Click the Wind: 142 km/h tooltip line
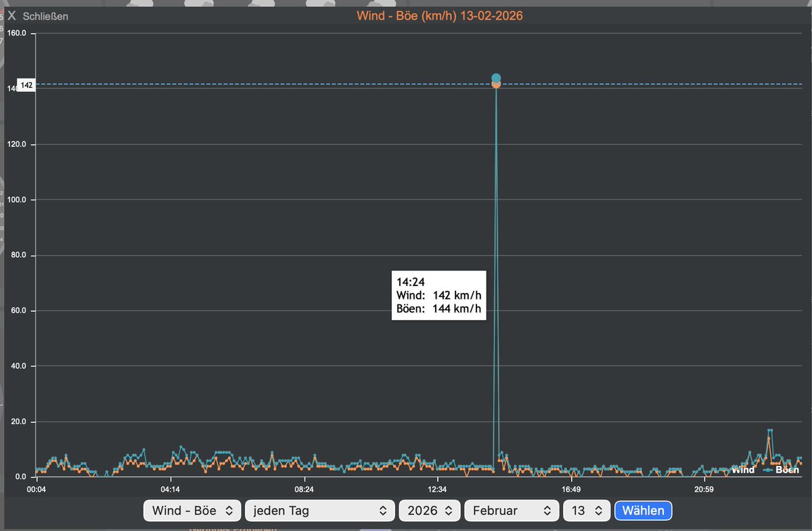Image resolution: width=812 pixels, height=531 pixels. 439,296
